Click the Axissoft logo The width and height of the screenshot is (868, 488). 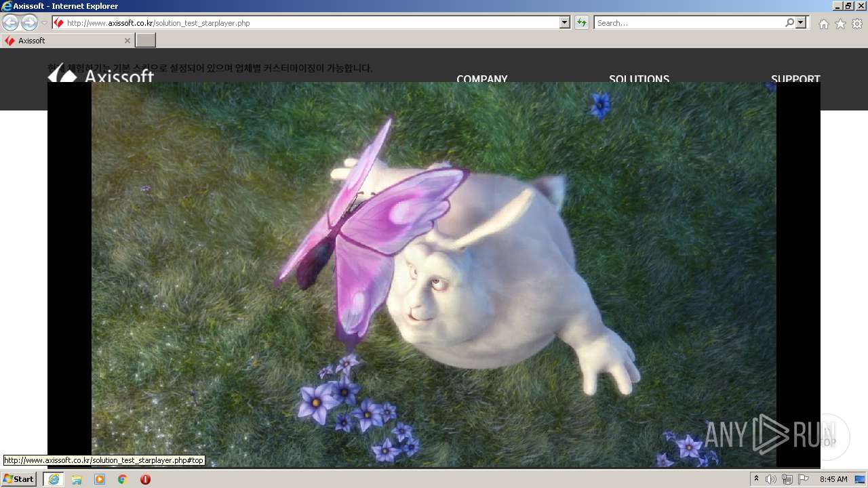(101, 75)
